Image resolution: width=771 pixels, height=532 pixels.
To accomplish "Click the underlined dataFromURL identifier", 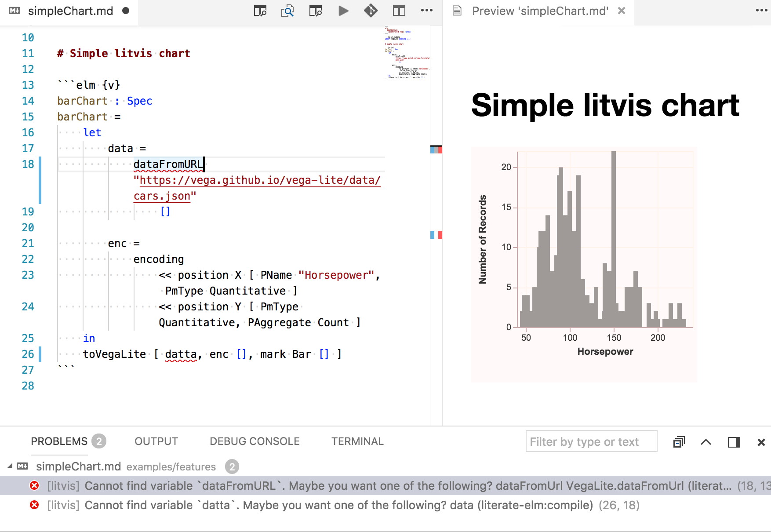I will tap(168, 164).
